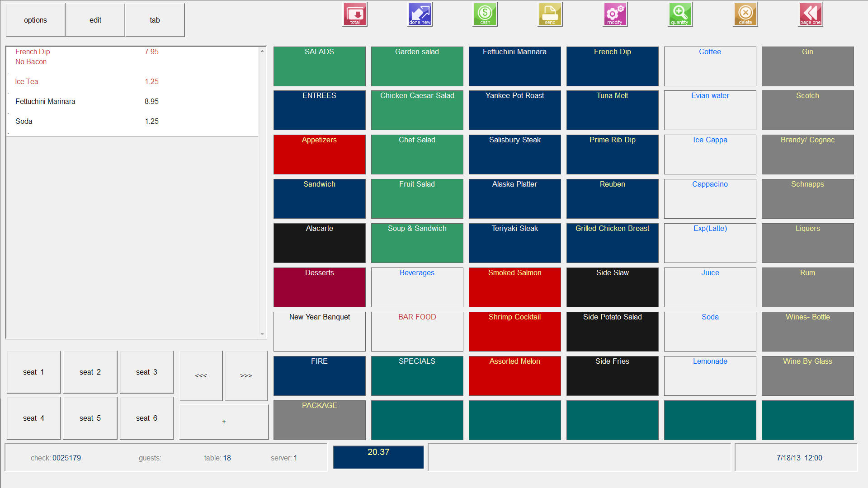This screenshot has width=868, height=488.
Task: Select the modify icon
Action: pos(615,14)
